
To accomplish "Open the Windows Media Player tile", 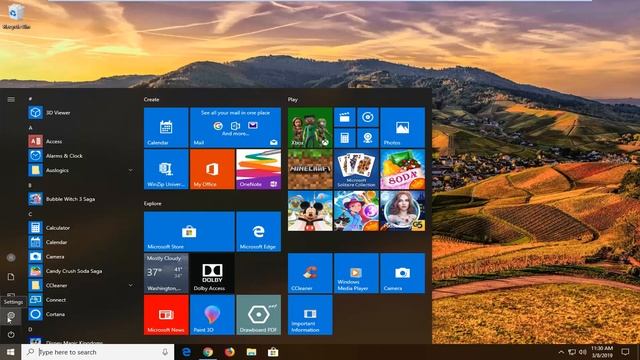I will point(356,273).
